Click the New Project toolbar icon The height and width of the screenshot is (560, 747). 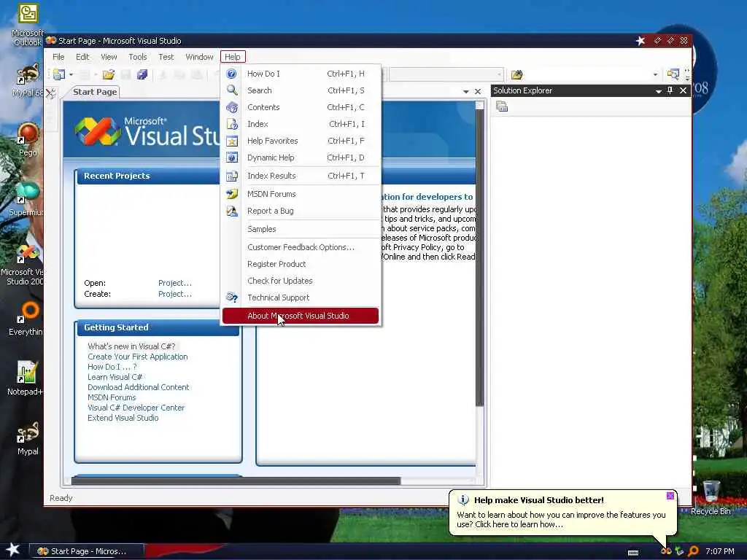(59, 74)
